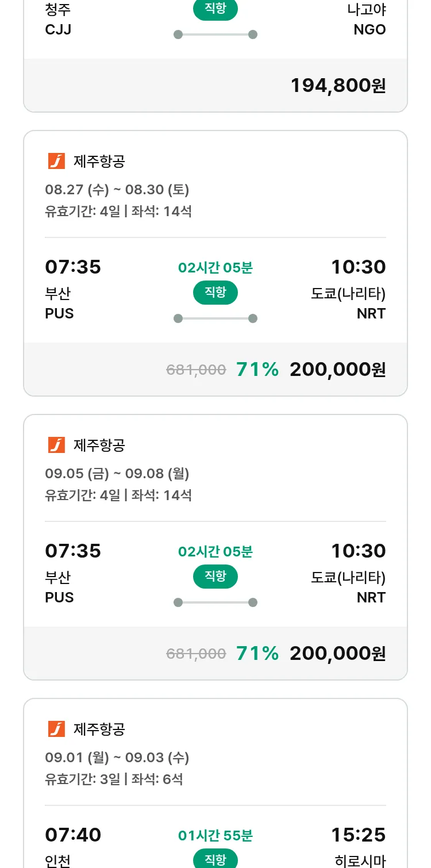The width and height of the screenshot is (431, 868).
Task: Tap the 직항 badge on the 인천–히로시마 flight
Action: pyautogui.click(x=215, y=859)
